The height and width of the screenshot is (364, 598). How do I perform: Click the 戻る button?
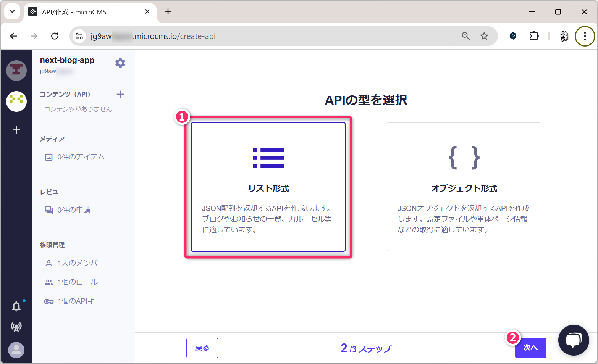click(202, 348)
